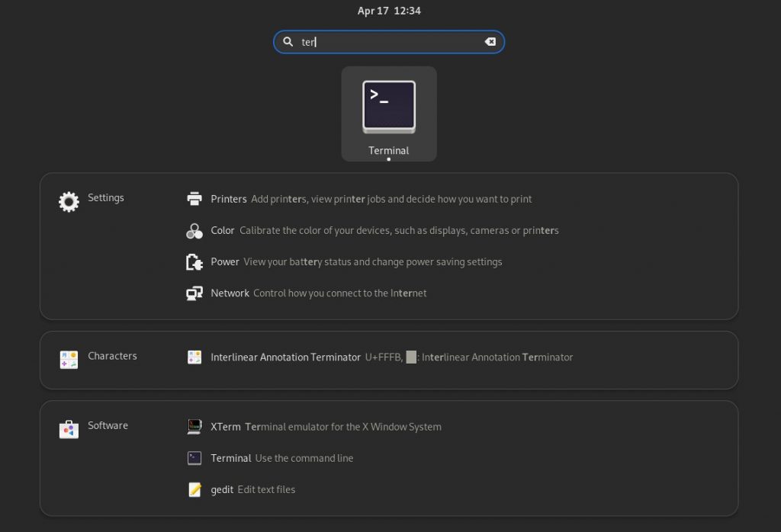Viewport: 781px width, 532px height.
Task: Open the Network settings icon
Action: pyautogui.click(x=194, y=293)
